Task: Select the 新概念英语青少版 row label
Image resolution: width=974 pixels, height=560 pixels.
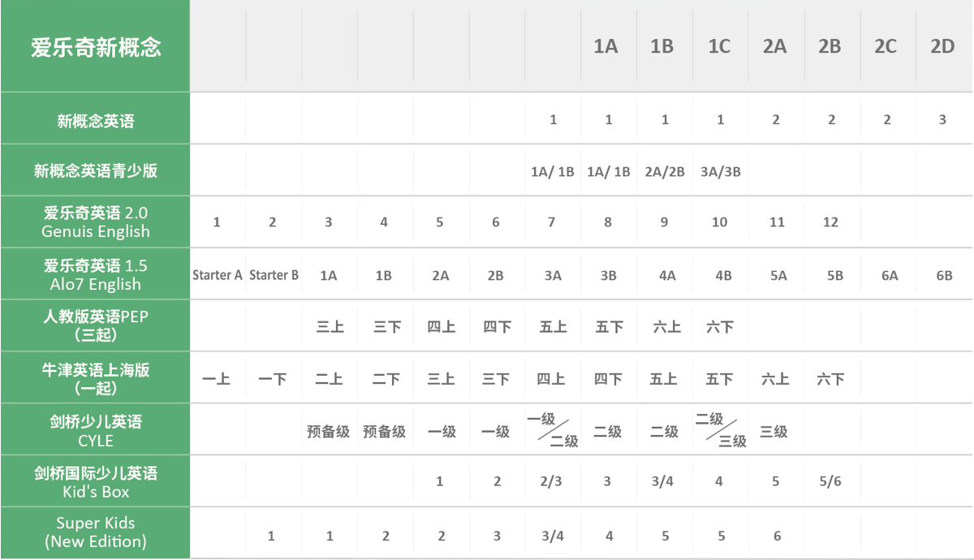Action: pos(96,170)
